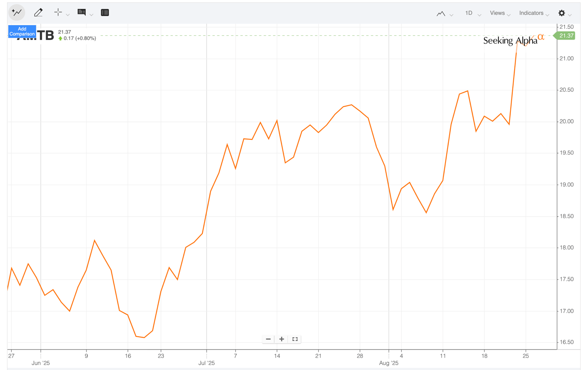Open chart settings gear icon

coord(561,13)
